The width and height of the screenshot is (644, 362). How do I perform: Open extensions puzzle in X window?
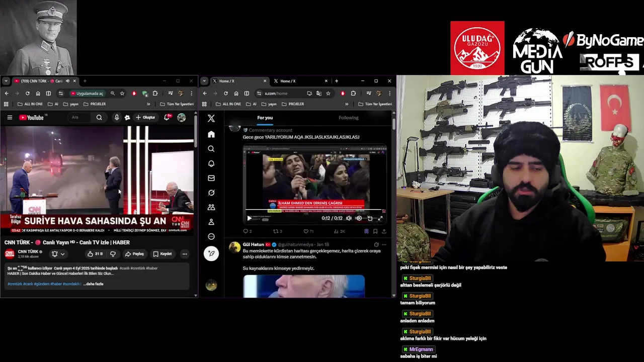(353, 93)
